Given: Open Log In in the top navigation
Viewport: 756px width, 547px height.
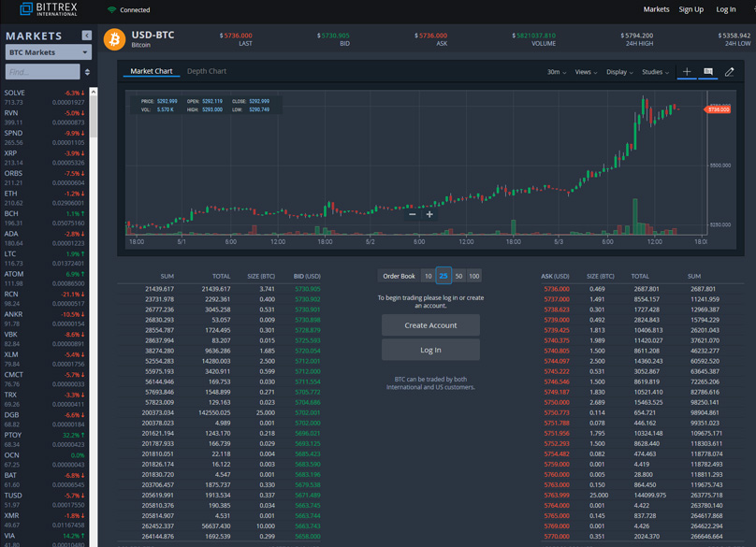Looking at the screenshot, I should coord(726,9).
